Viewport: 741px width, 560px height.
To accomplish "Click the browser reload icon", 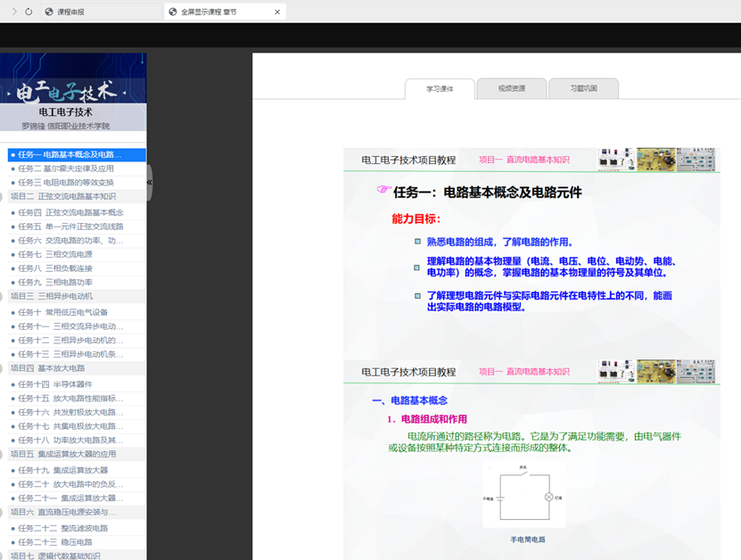I will click(29, 12).
